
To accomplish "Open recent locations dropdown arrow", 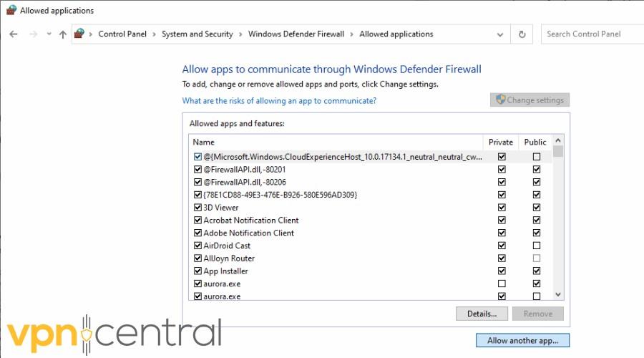I will (x=49, y=34).
